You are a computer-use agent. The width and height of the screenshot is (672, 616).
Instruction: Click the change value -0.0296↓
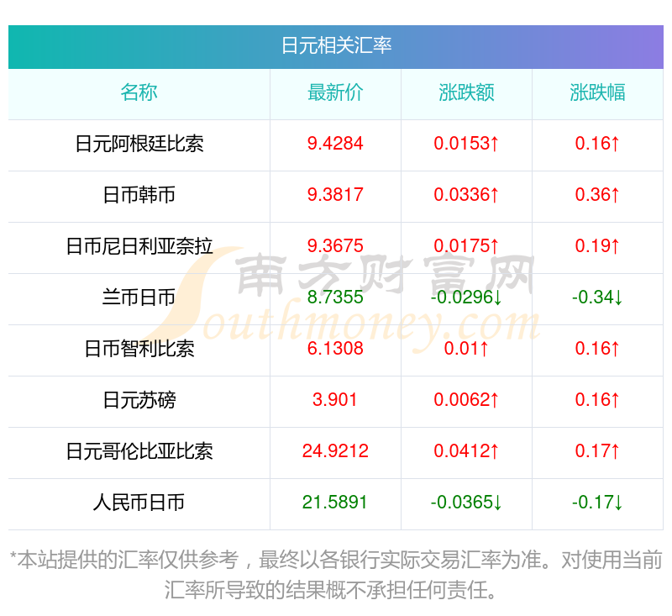(466, 297)
